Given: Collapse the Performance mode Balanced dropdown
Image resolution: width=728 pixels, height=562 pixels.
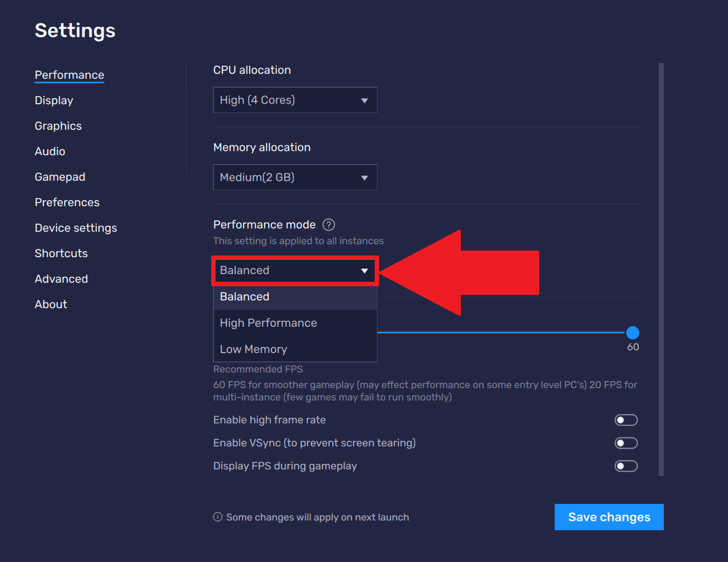Looking at the screenshot, I should tap(295, 270).
